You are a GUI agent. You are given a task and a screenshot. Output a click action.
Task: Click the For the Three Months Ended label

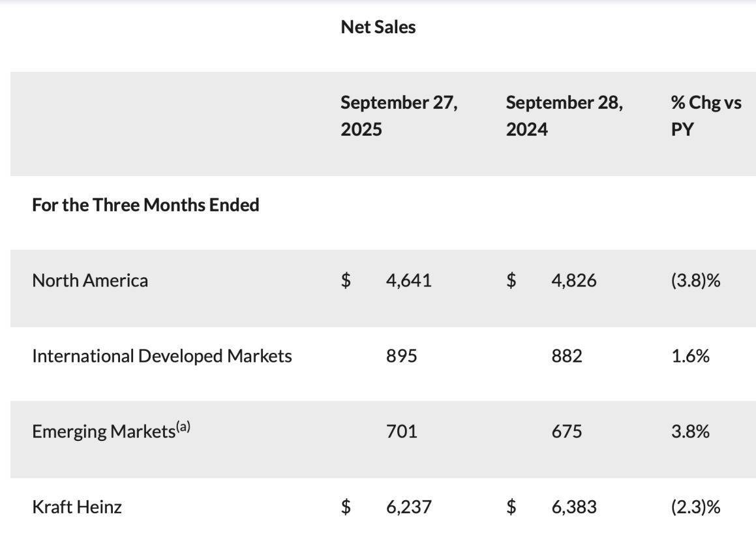145,205
